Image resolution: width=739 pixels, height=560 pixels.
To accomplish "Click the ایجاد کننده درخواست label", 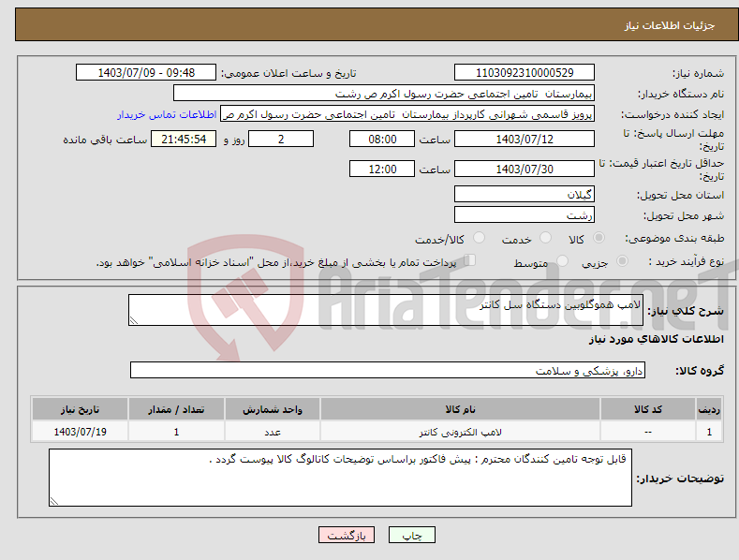I will click(x=672, y=114).
